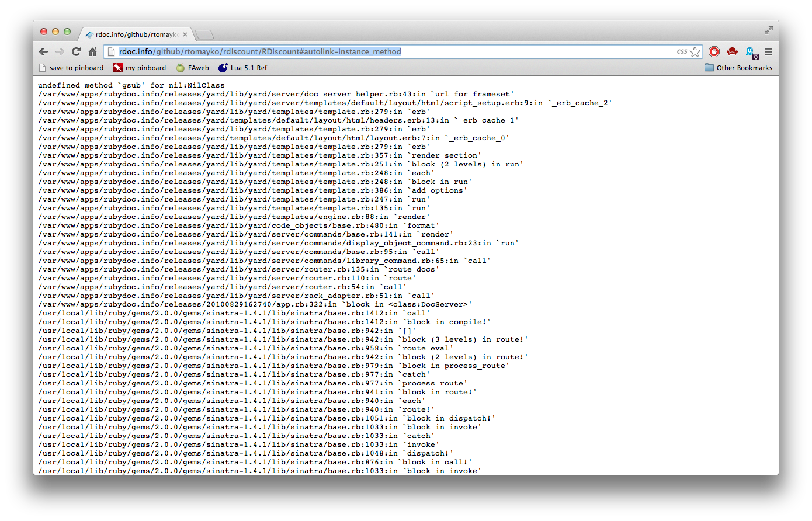
Task: Click the sinatra base.rb:876 'block in call!' line
Action: [x=255, y=462]
